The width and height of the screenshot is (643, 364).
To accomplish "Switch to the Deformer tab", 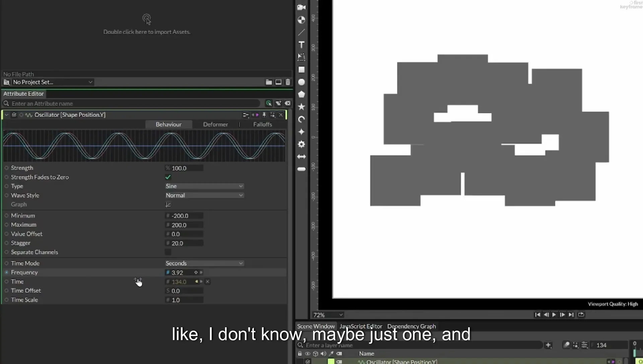I will click(x=215, y=124).
